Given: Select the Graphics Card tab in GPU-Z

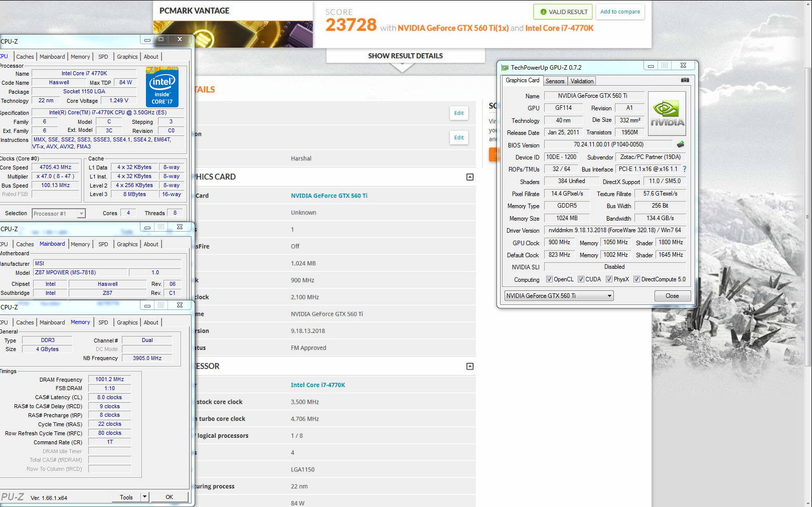Looking at the screenshot, I should 522,80.
